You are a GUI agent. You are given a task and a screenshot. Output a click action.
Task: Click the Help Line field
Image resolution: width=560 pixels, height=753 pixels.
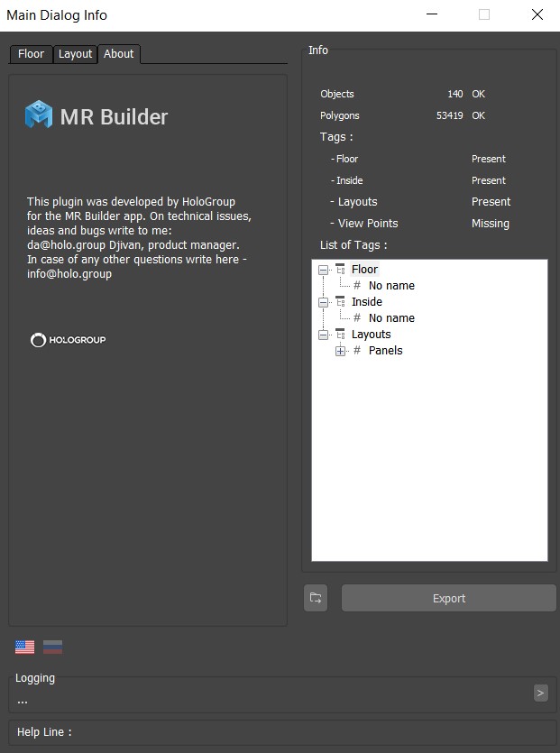click(x=282, y=732)
